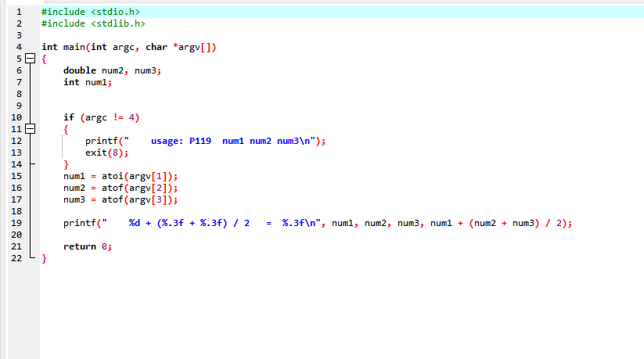Click '(num2 + num3)' expression on line 19
644x359 pixels.
[x=504, y=223]
